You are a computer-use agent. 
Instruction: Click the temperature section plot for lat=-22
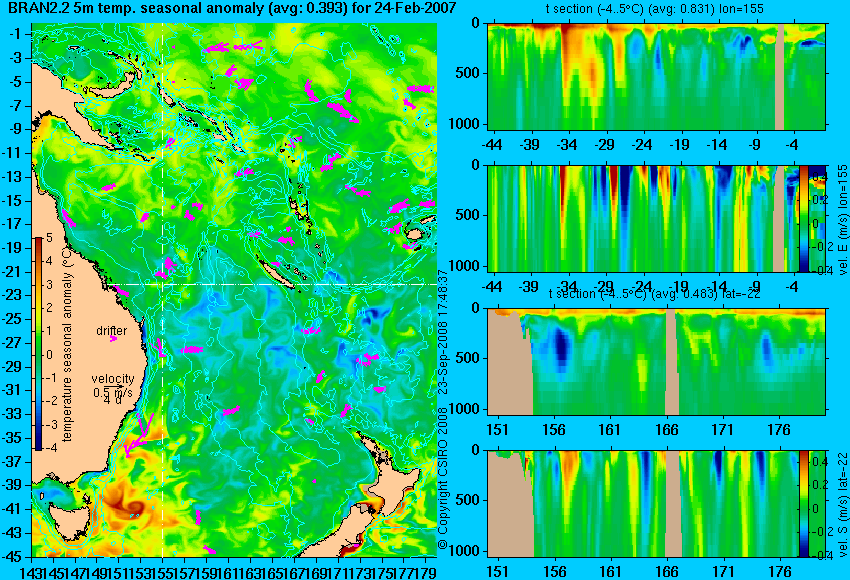(656, 362)
